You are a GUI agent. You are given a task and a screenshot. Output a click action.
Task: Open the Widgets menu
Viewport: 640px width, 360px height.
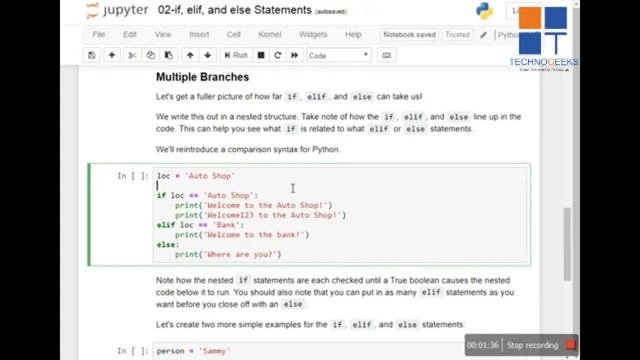(x=313, y=35)
